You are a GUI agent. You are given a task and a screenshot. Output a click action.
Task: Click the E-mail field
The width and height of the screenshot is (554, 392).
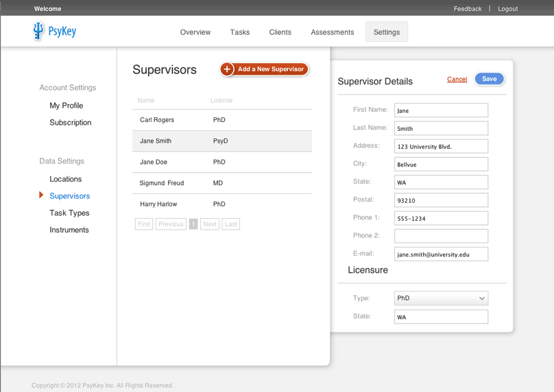tap(441, 254)
